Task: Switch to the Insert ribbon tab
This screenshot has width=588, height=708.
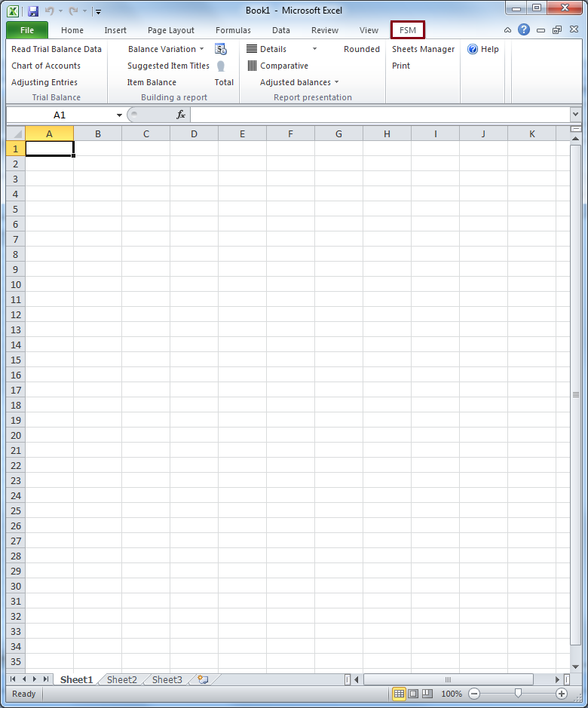Action: (x=115, y=30)
